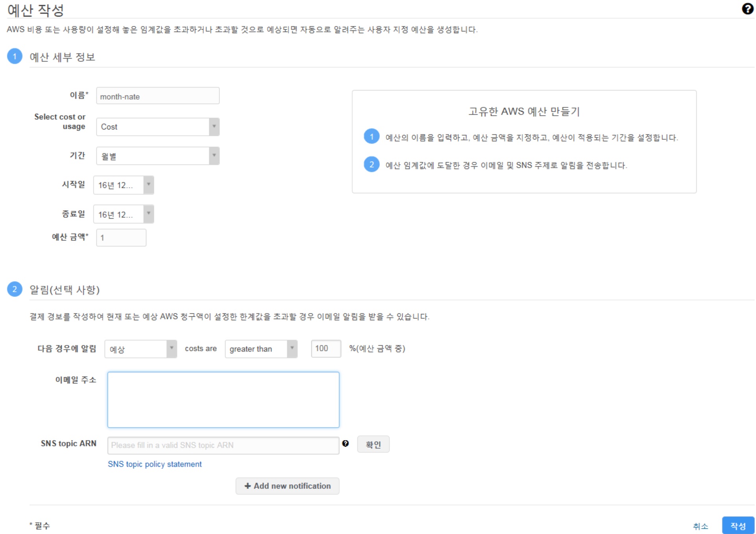This screenshot has width=756, height=534.
Task: Open the 예상 notification type dropdown
Action: tap(141, 349)
